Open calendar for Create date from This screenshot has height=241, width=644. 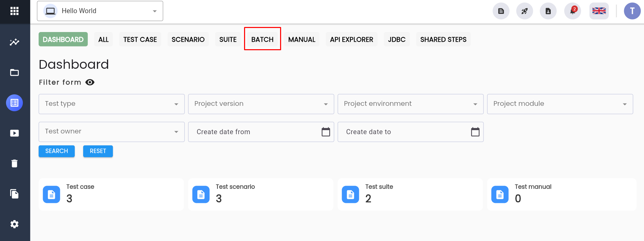click(x=326, y=132)
